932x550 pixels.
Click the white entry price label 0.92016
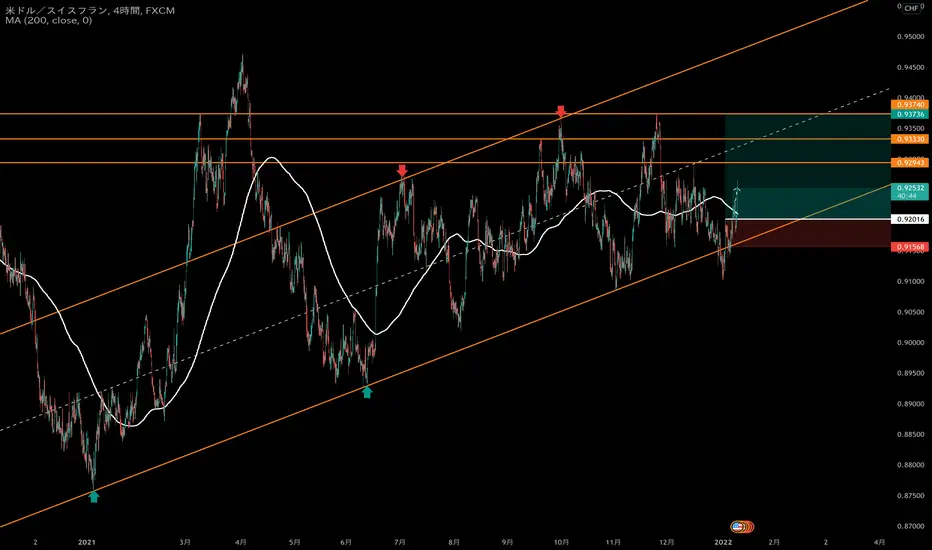[x=910, y=219]
